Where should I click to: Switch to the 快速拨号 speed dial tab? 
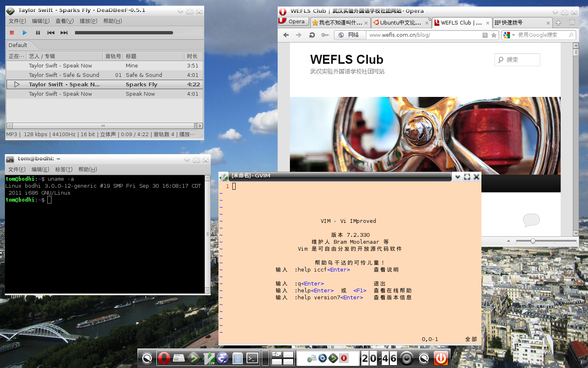(x=522, y=22)
